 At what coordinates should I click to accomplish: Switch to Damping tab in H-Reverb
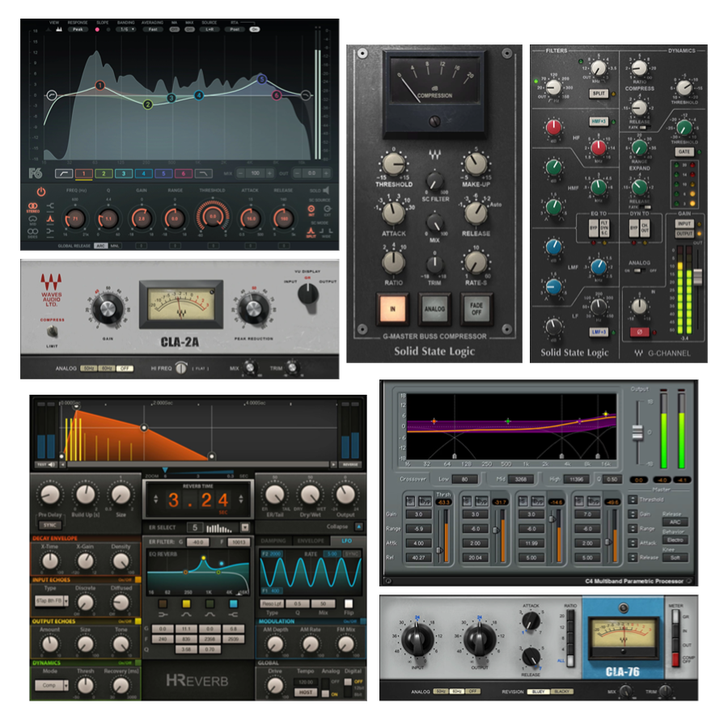[273, 541]
